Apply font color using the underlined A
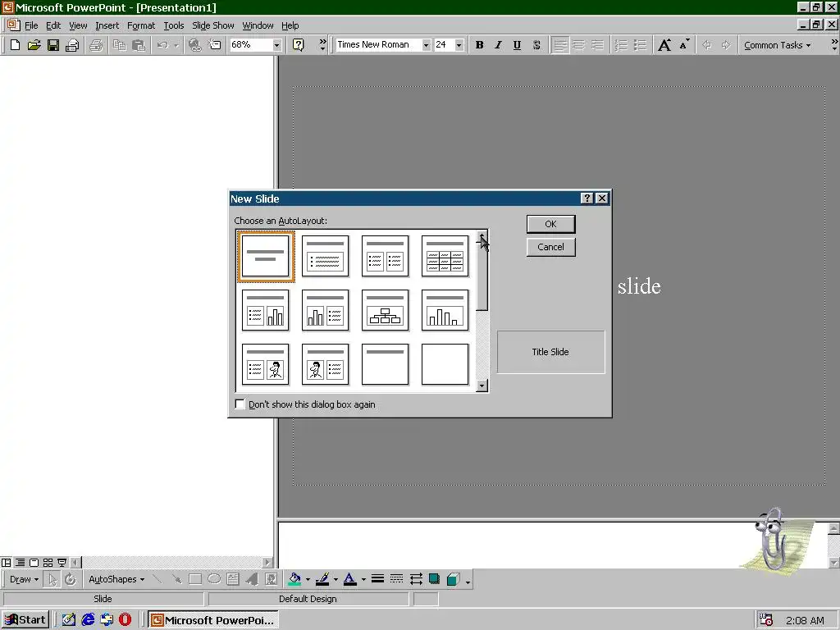Screen dimensions: 840x630 (x=349, y=579)
